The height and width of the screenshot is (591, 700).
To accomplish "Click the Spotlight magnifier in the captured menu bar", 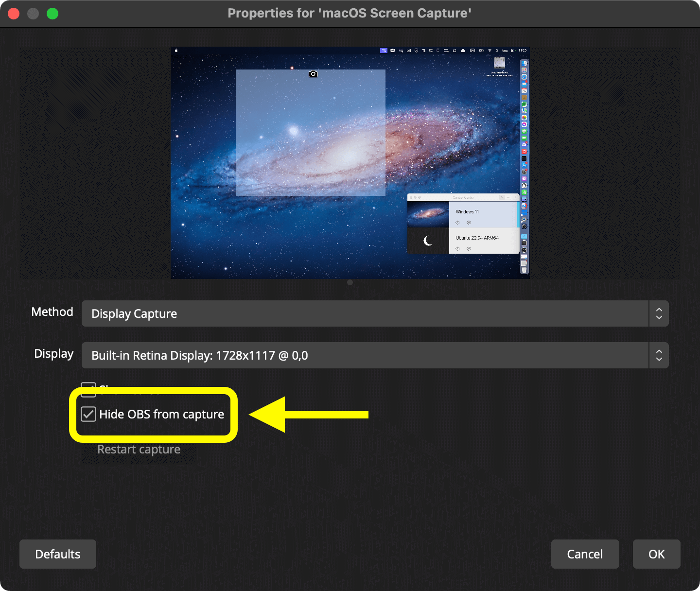I will tap(497, 51).
